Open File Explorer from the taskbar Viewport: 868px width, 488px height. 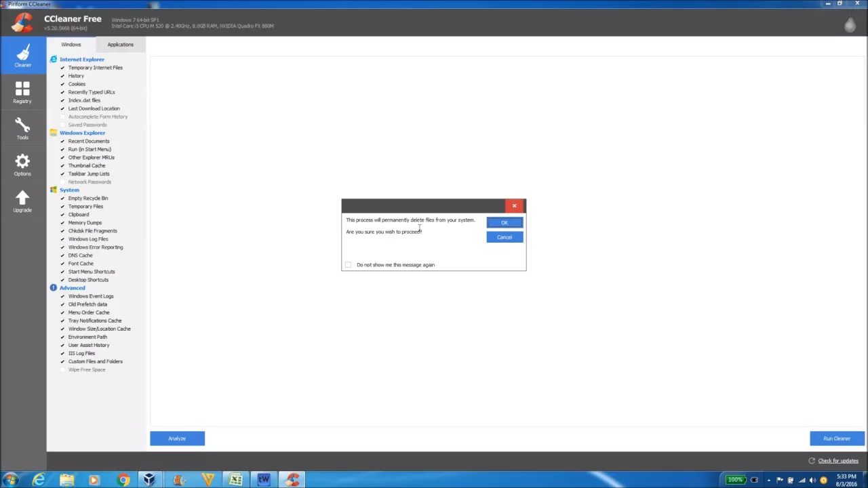point(66,480)
